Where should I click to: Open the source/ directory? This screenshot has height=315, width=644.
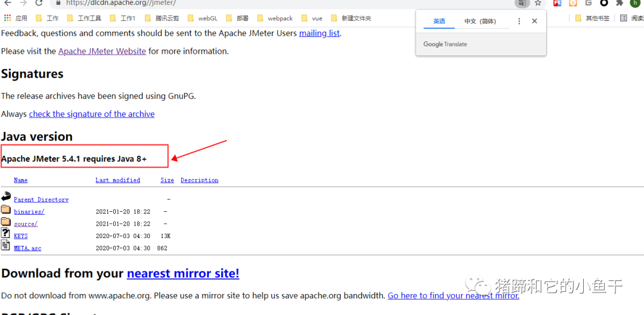(x=26, y=224)
